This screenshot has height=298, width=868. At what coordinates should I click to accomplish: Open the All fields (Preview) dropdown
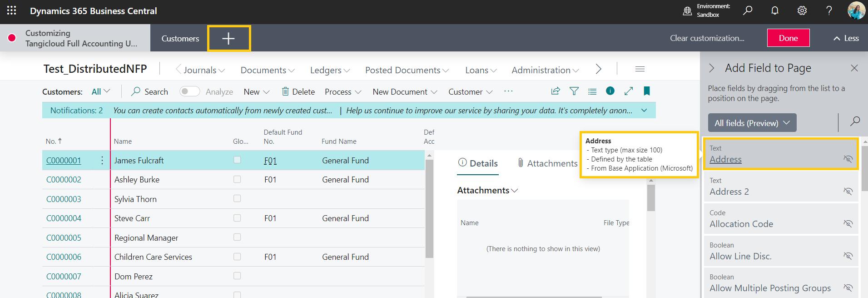pos(752,123)
